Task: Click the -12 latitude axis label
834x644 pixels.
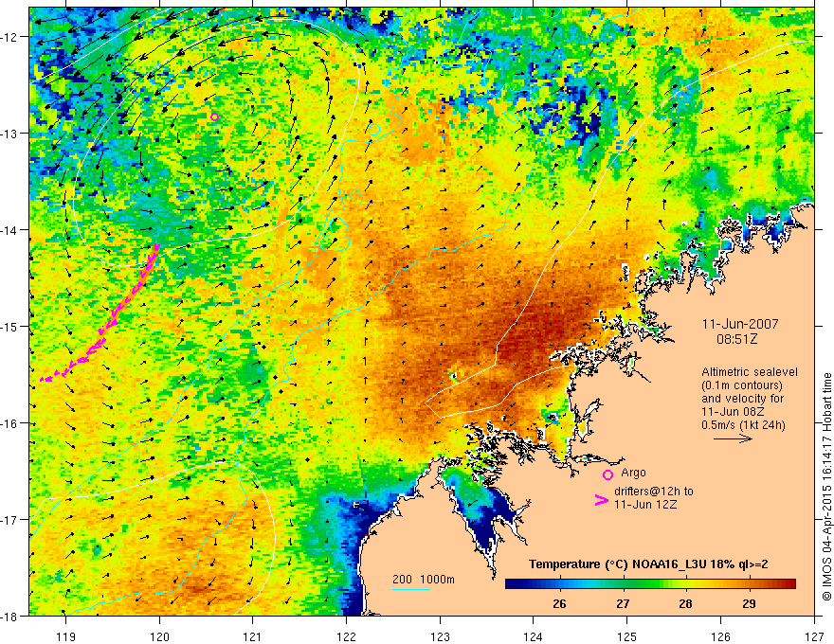Action: 10,37
